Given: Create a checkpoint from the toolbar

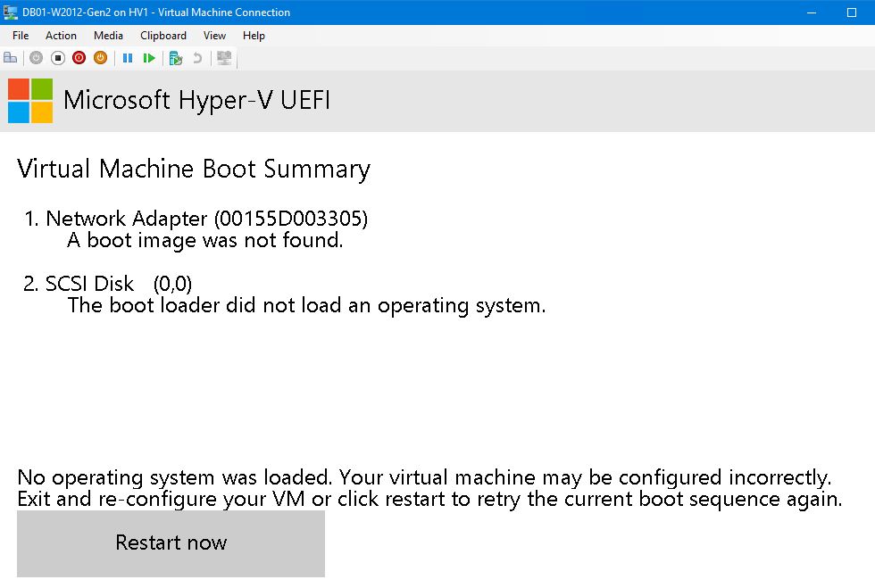Looking at the screenshot, I should click(x=176, y=58).
